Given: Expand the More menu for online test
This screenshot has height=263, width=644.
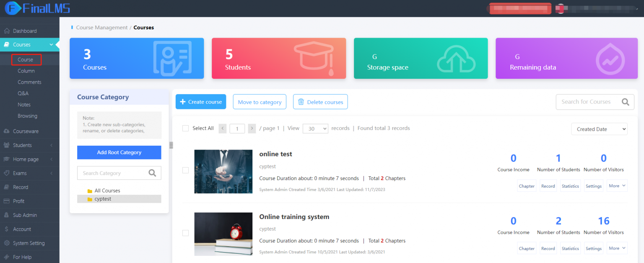Looking at the screenshot, I should click(617, 186).
